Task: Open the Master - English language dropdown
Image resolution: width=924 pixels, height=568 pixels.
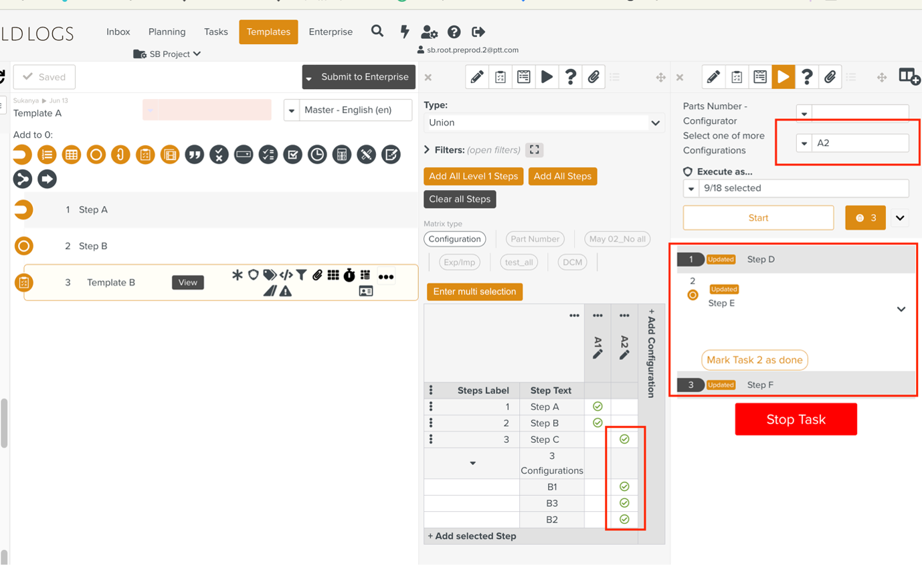Action: 348,110
